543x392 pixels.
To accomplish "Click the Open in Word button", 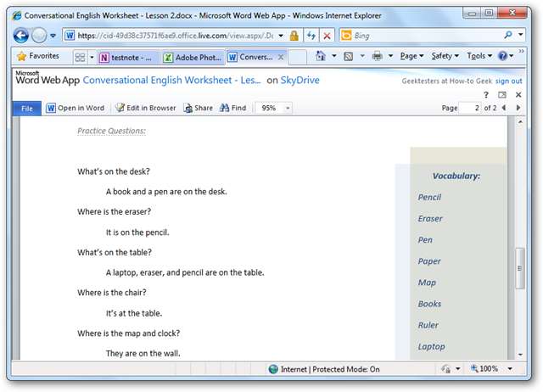I will (x=76, y=109).
